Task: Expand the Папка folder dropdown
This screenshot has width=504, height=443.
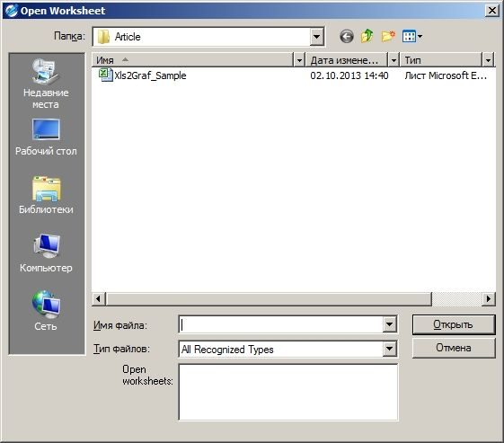Action: (x=316, y=37)
